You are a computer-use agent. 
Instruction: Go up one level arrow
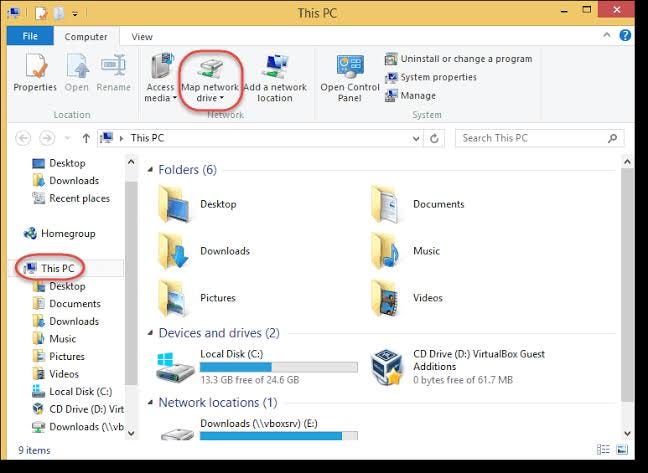click(x=86, y=138)
